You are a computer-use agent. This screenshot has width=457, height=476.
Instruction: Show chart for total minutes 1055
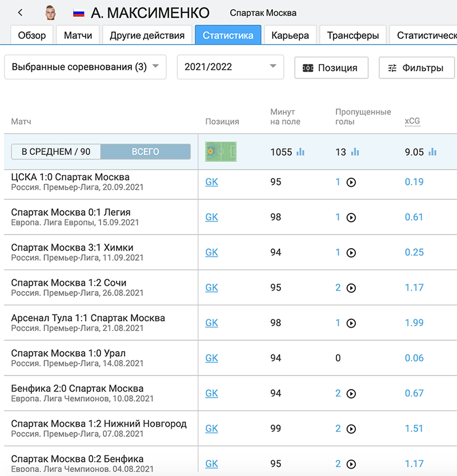click(300, 151)
